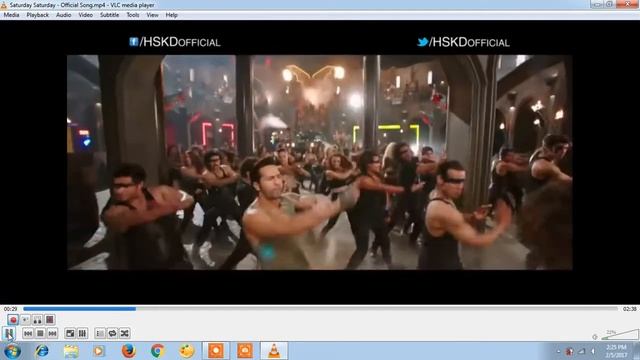
Task: Click the network tray icon
Action: pyautogui.click(x=582, y=351)
